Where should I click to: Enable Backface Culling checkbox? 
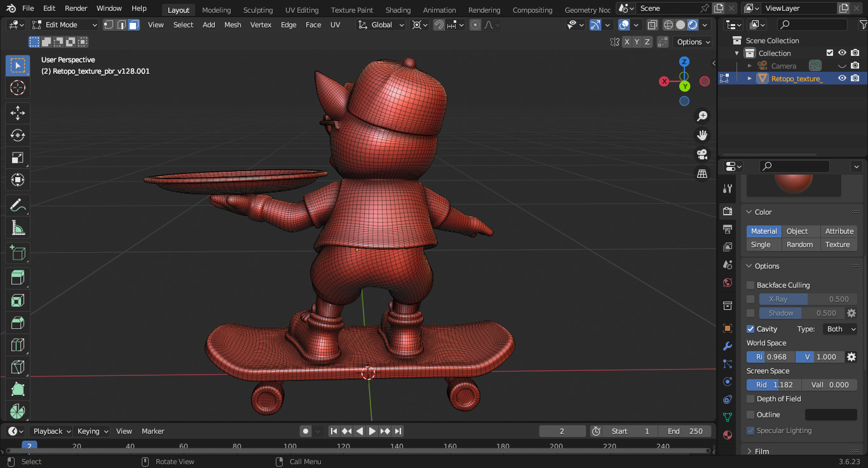(x=750, y=285)
